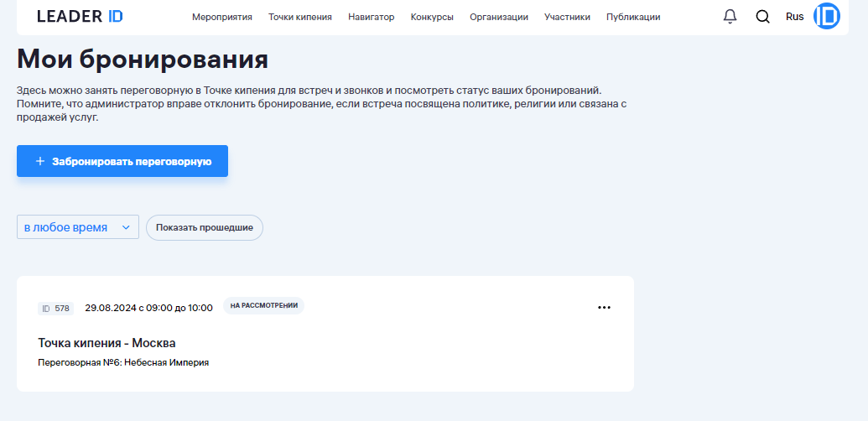Open the "Конкурсы" page

tap(432, 17)
